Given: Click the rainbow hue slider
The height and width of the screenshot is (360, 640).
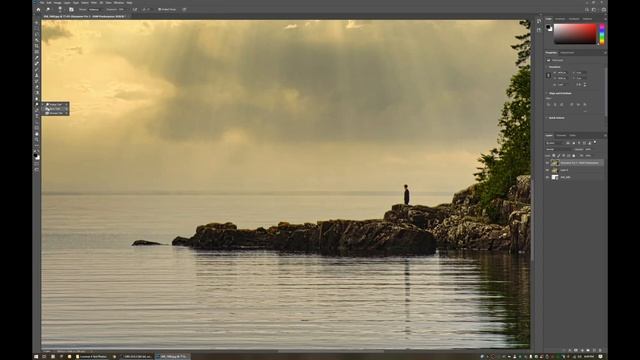Looking at the screenshot, I should pos(602,34).
